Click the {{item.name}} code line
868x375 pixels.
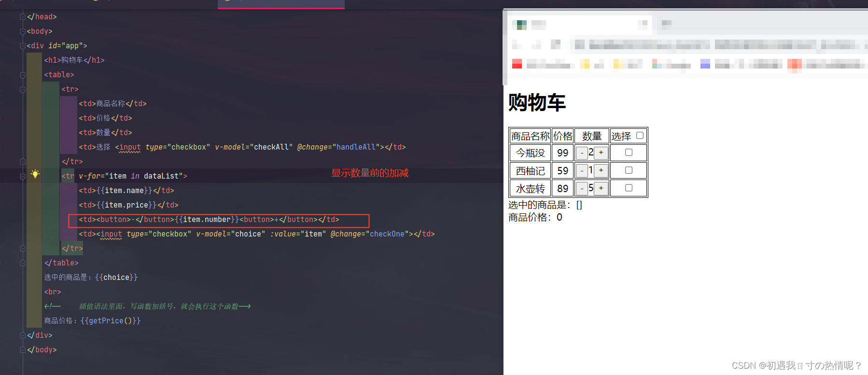click(126, 191)
